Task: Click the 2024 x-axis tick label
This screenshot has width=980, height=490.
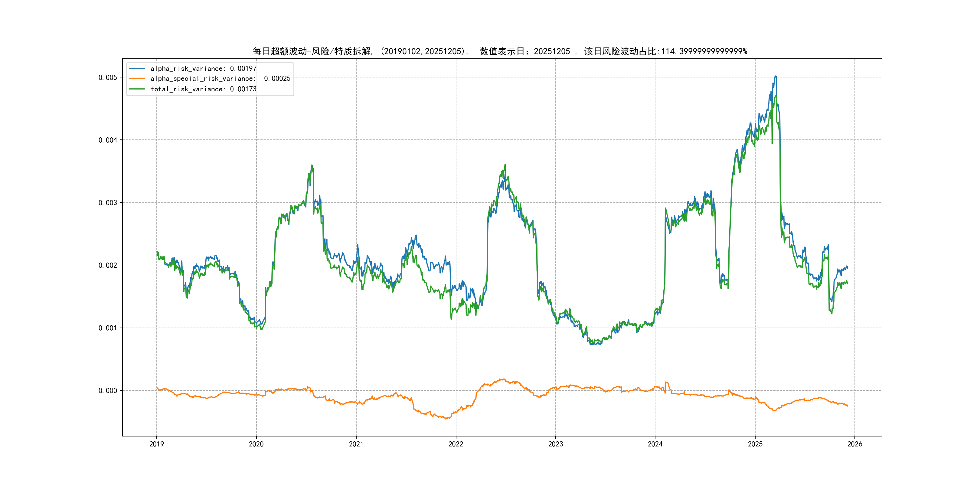Action: point(655,444)
